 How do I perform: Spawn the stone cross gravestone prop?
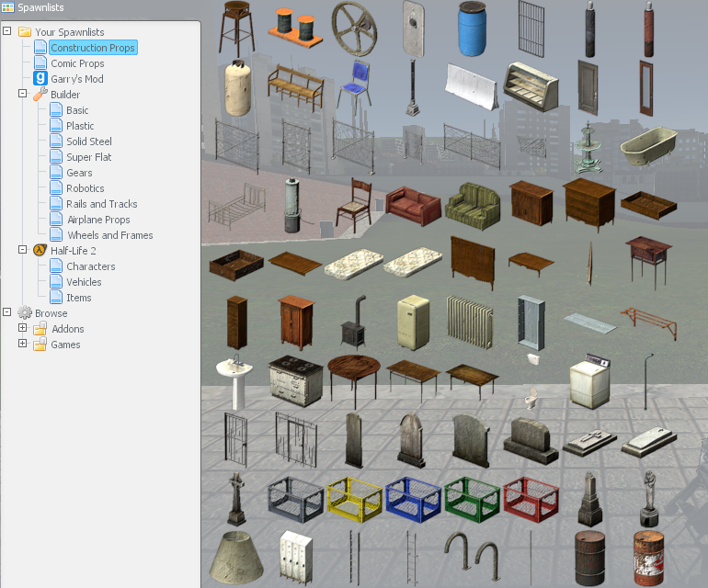(x=236, y=499)
